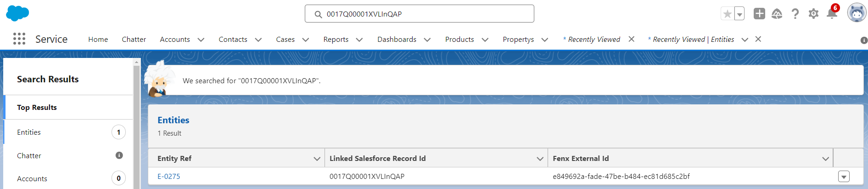
Task: Open the user profile avatar
Action: (x=857, y=13)
